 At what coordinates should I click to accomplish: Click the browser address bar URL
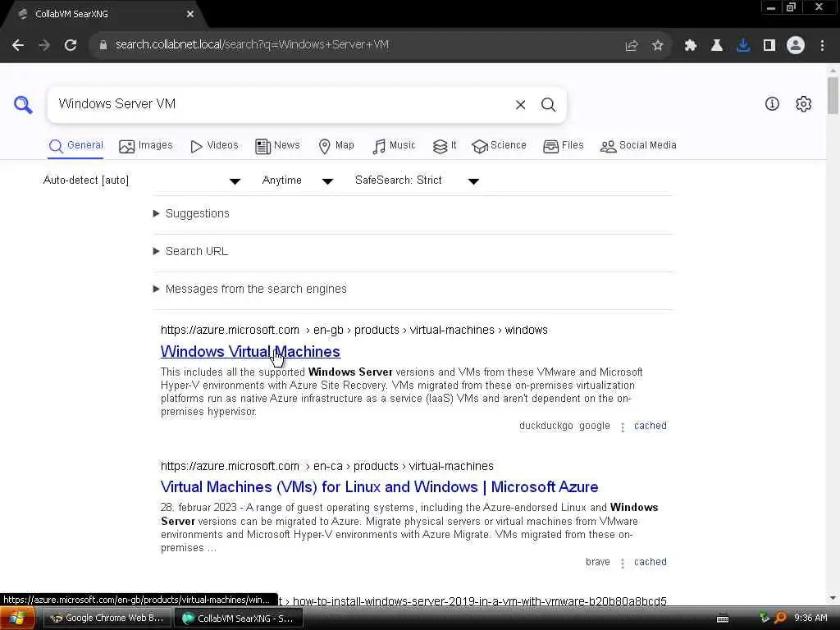[252, 45]
